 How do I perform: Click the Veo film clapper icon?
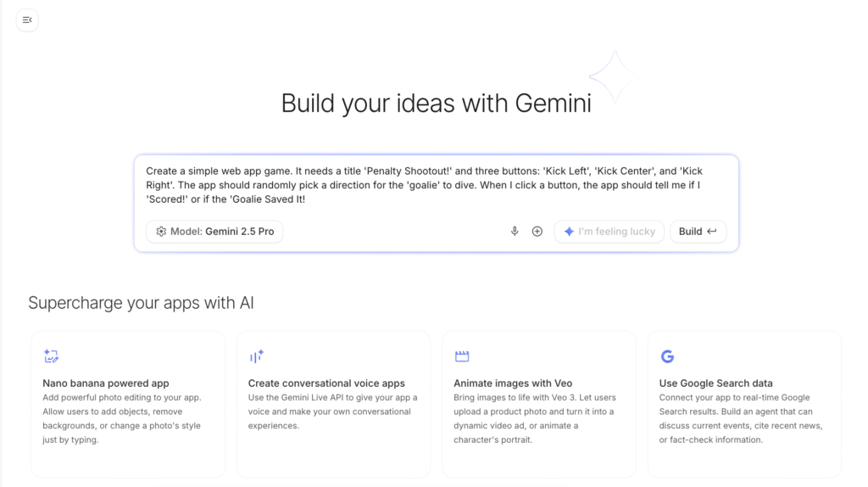(462, 356)
